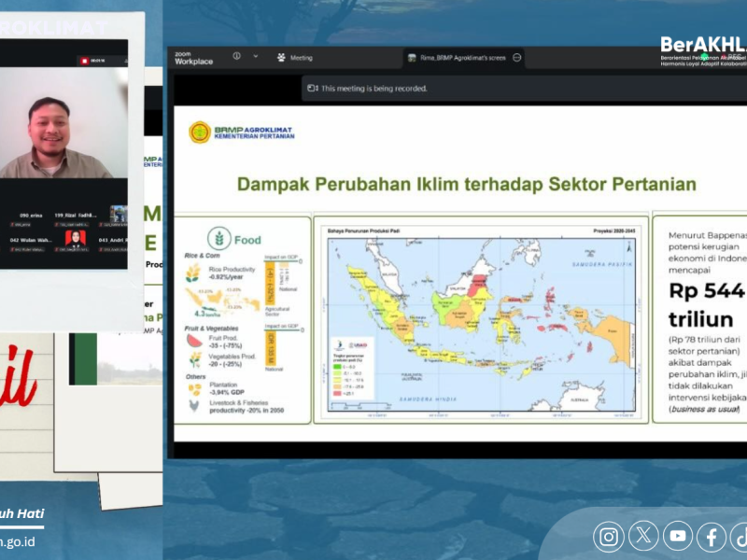Open the more options icon beside the screen-share tab
This screenshot has width=747, height=560.
517,58
